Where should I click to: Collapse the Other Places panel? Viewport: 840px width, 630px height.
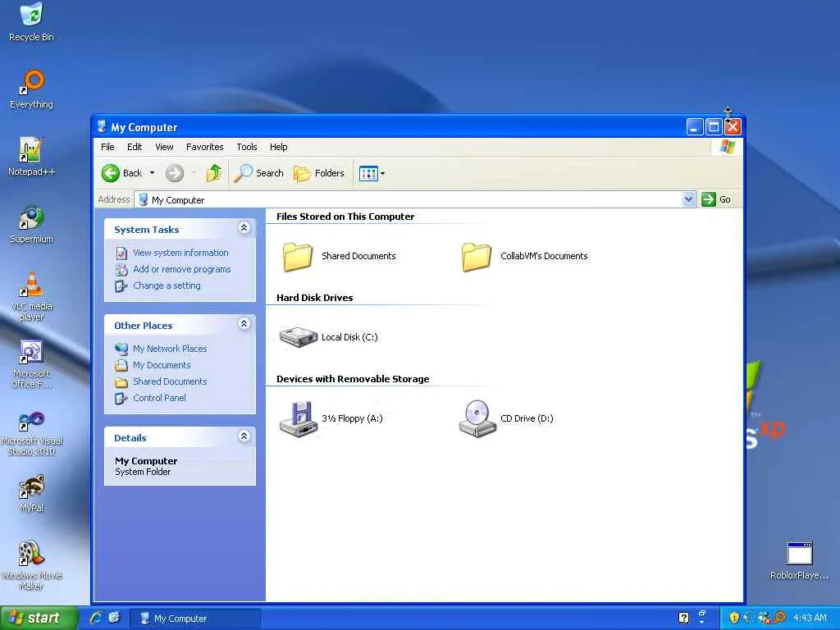(x=244, y=324)
